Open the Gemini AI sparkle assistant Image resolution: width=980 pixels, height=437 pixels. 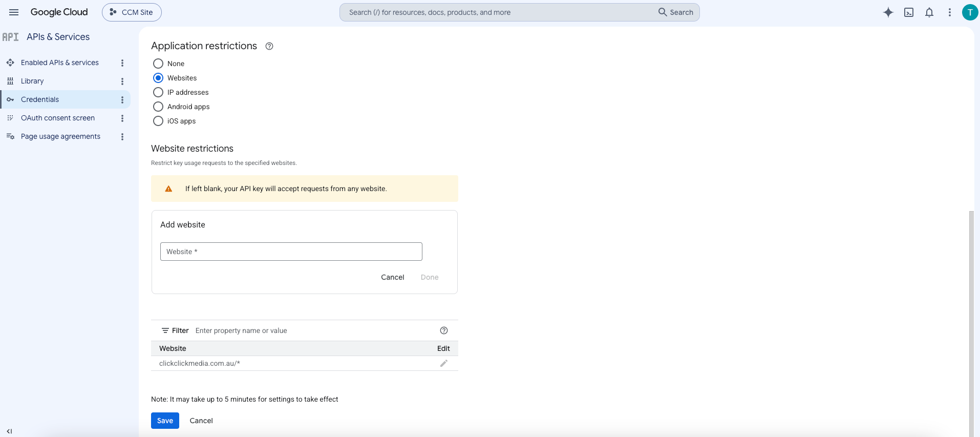pyautogui.click(x=888, y=12)
